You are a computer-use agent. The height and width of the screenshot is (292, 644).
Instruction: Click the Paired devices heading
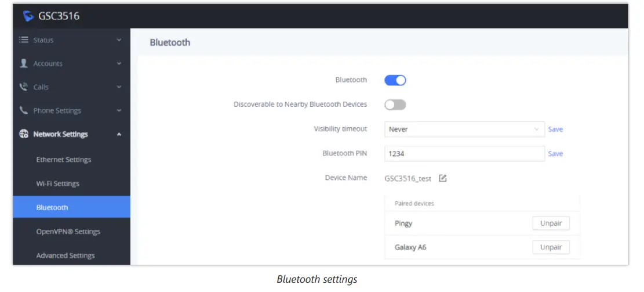point(414,203)
